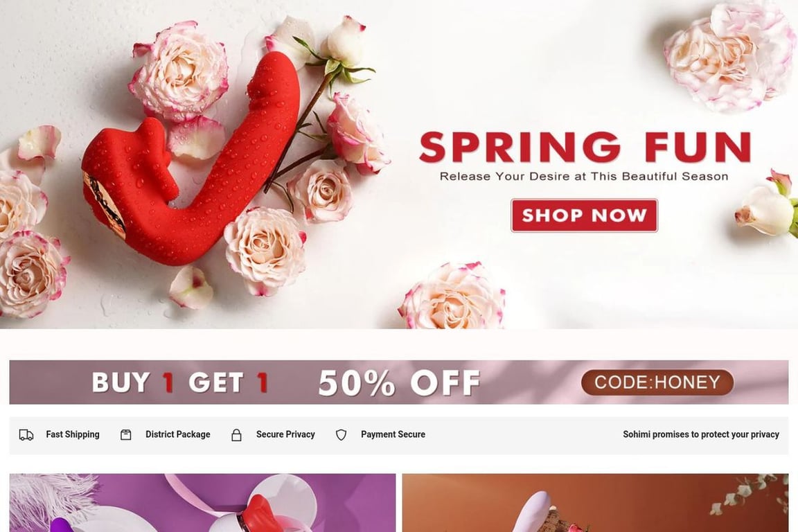Click the Release Your Desire tagline
This screenshot has height=532, width=798.
click(584, 177)
